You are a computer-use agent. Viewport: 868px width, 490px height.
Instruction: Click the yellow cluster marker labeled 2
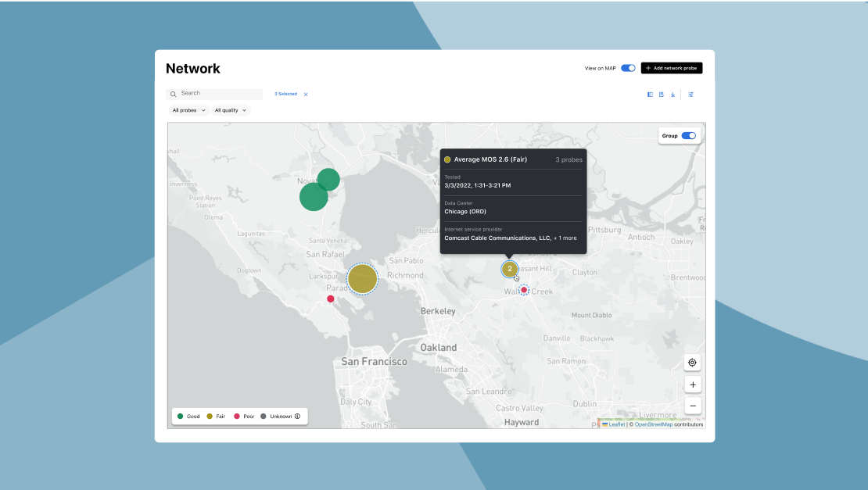point(510,269)
